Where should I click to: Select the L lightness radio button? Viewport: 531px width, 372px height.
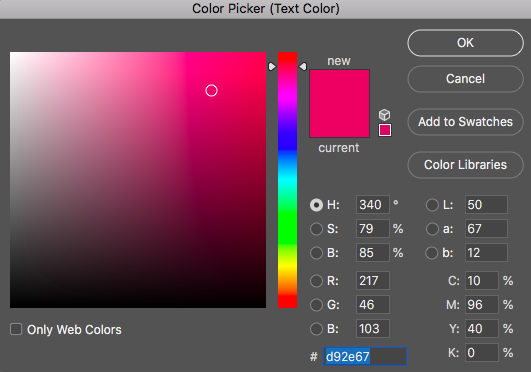point(432,205)
